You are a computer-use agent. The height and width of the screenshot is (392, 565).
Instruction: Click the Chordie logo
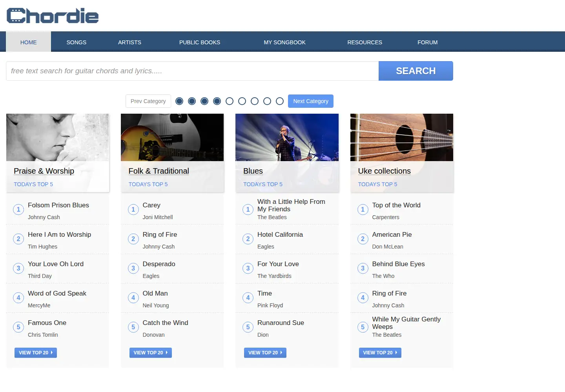click(53, 16)
